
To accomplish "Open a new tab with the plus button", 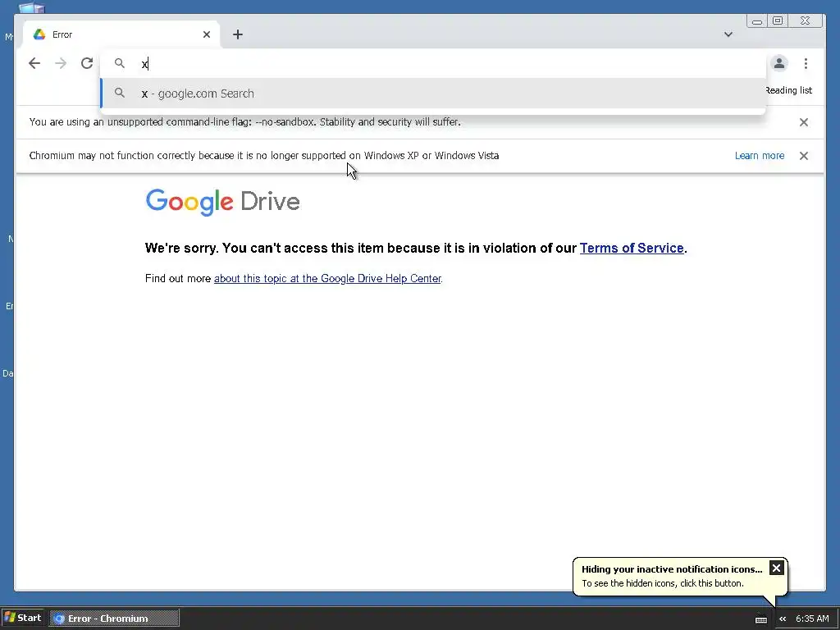I will tap(238, 34).
